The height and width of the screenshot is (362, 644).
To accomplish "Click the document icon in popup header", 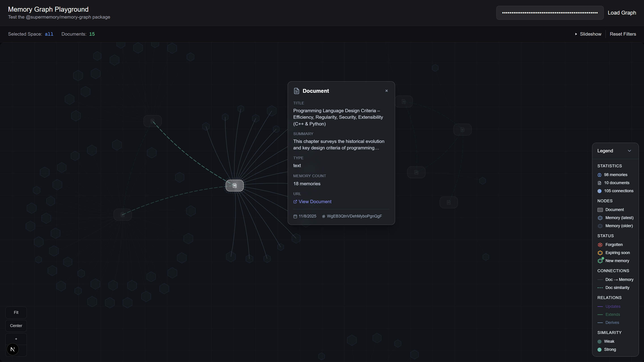I will tap(297, 91).
